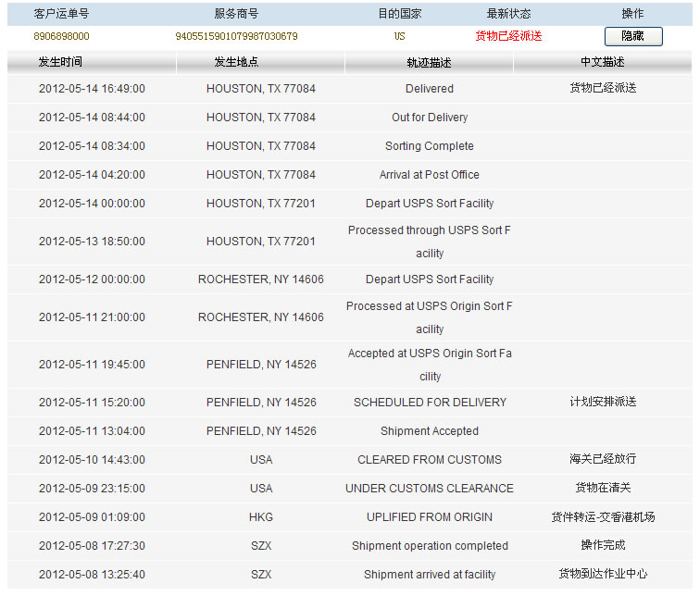The width and height of the screenshot is (700, 596).
Task: Click the 轨迹描述 table header
Action: click(x=429, y=62)
